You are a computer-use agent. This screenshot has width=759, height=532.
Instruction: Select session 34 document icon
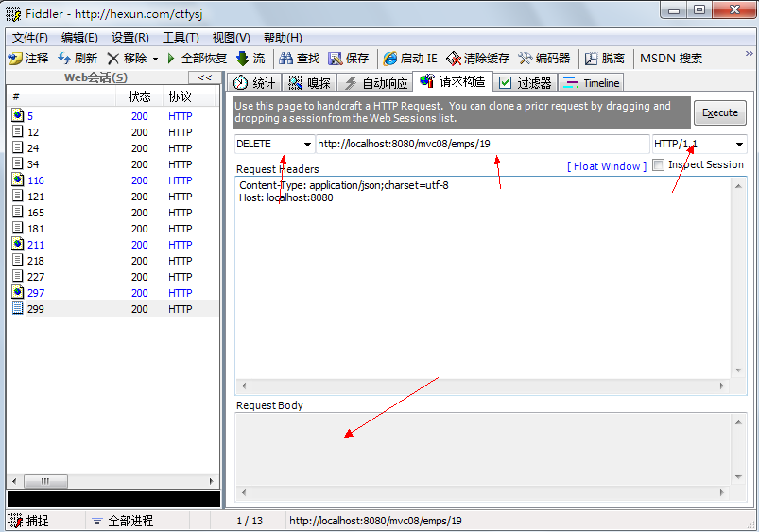coord(18,163)
